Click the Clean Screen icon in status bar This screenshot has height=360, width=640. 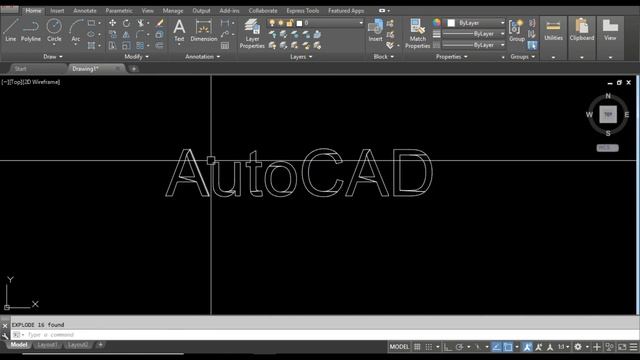622,347
